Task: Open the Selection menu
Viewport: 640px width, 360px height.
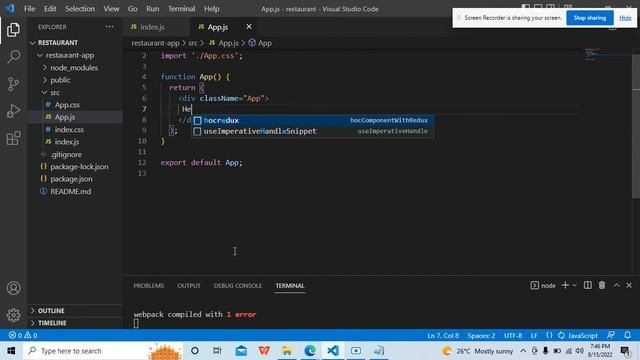Action: coord(80,9)
